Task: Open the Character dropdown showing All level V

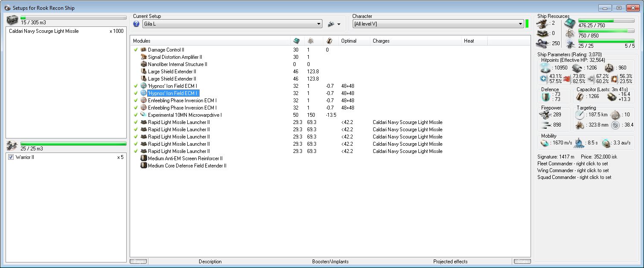Action: pos(438,24)
